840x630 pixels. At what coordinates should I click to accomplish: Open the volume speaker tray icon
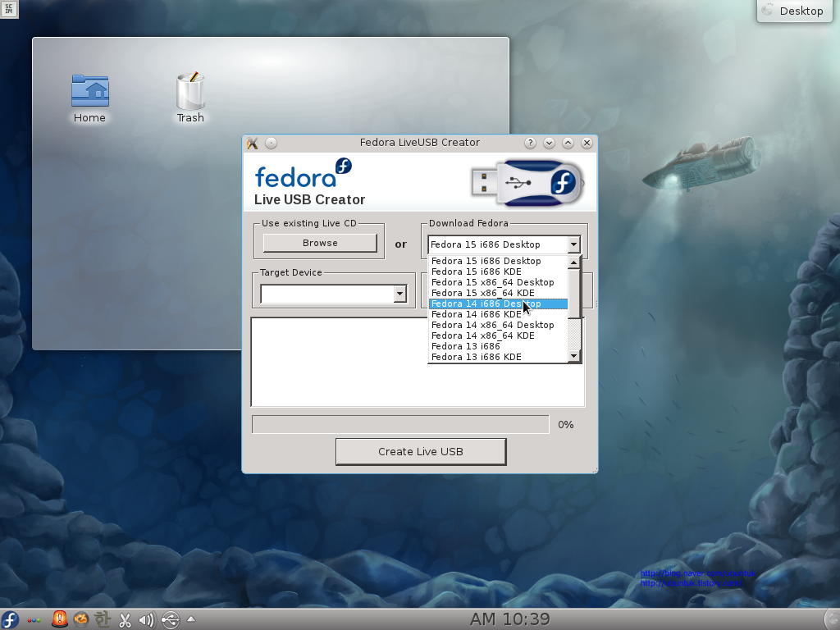tap(147, 620)
